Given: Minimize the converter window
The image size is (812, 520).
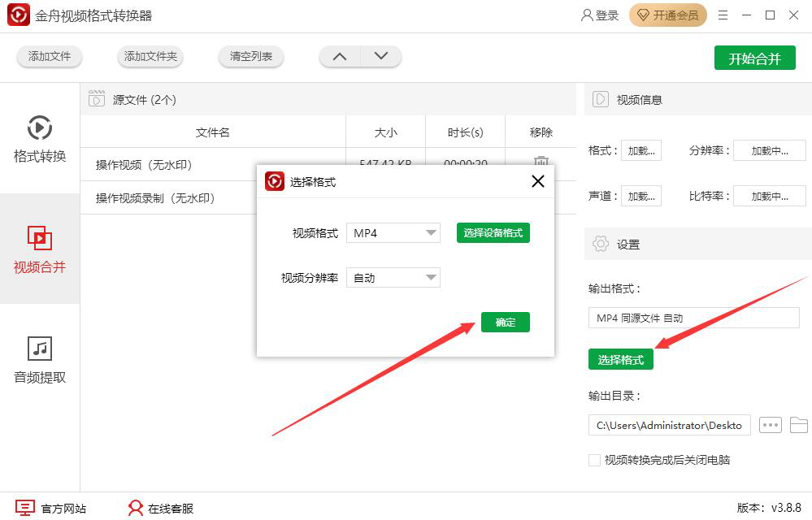Looking at the screenshot, I should pos(746,15).
